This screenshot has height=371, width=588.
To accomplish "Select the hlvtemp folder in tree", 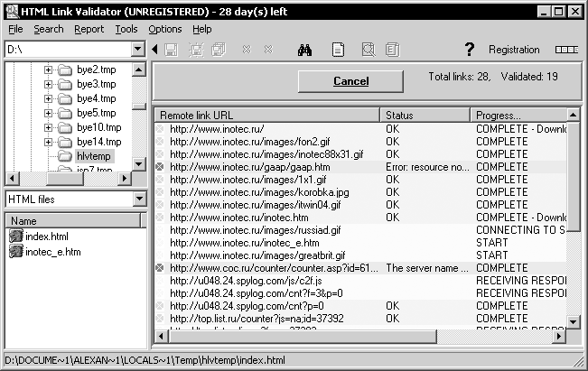I will click(x=94, y=156).
